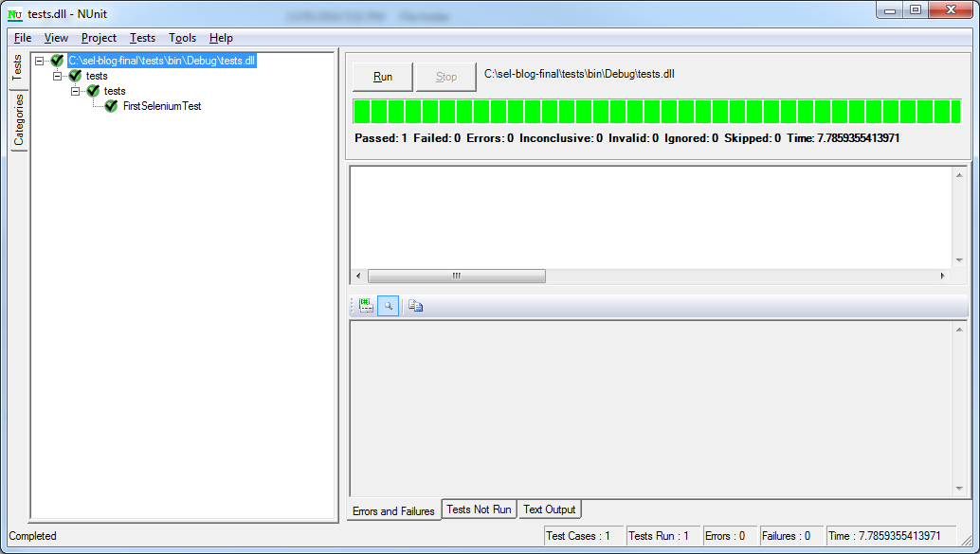Click the green check icon beside tests.dll path

[57, 61]
